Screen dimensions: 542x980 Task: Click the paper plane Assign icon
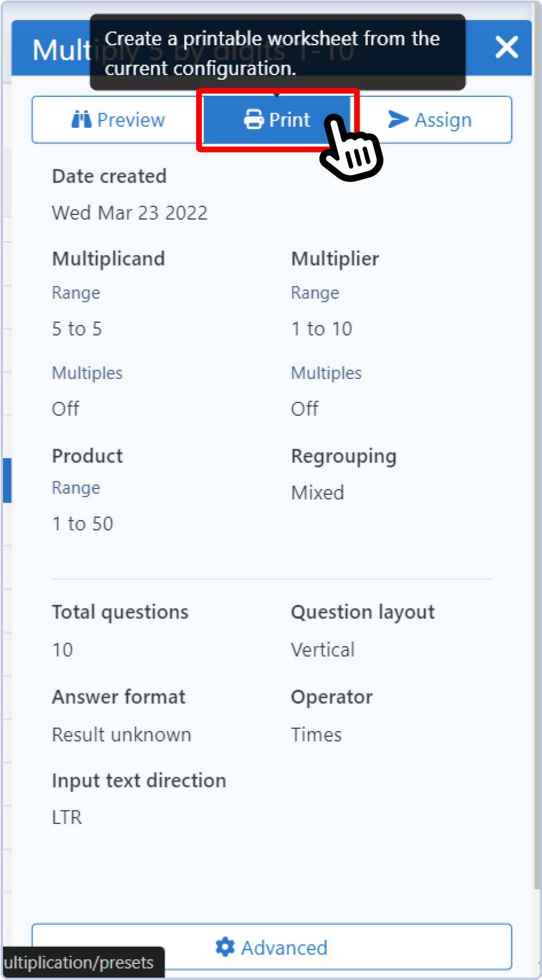click(398, 119)
